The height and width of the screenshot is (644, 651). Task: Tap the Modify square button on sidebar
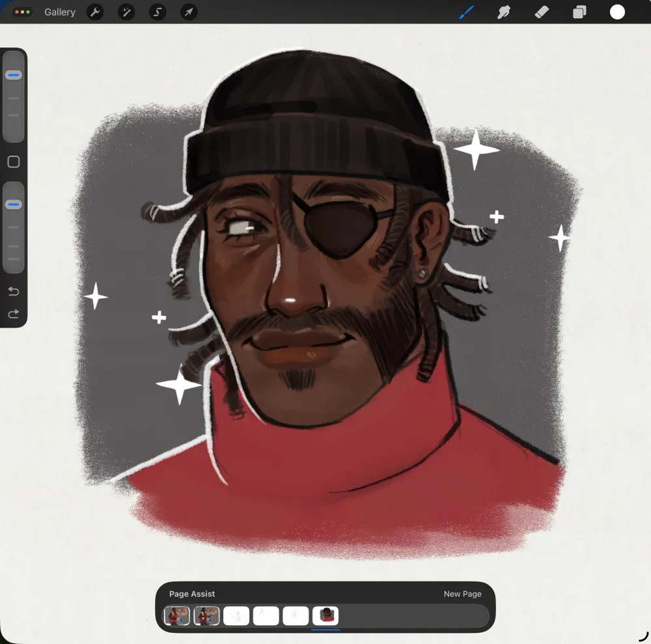[14, 162]
